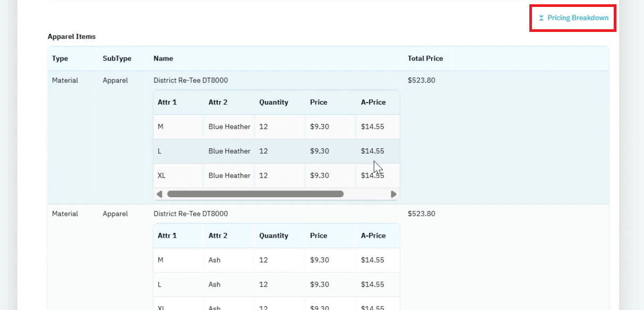Click the Name column header
The image size is (644, 310).
[x=163, y=58]
